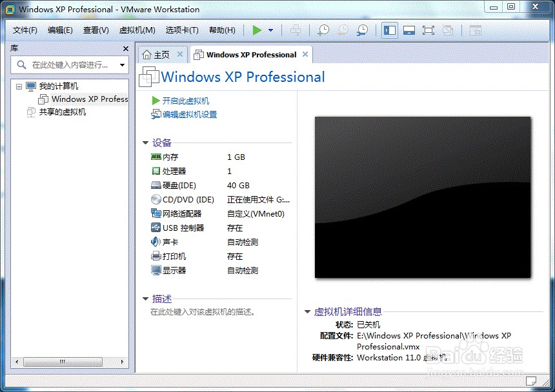Collapse the Devices section
The image size is (555, 392).
tap(146, 142)
